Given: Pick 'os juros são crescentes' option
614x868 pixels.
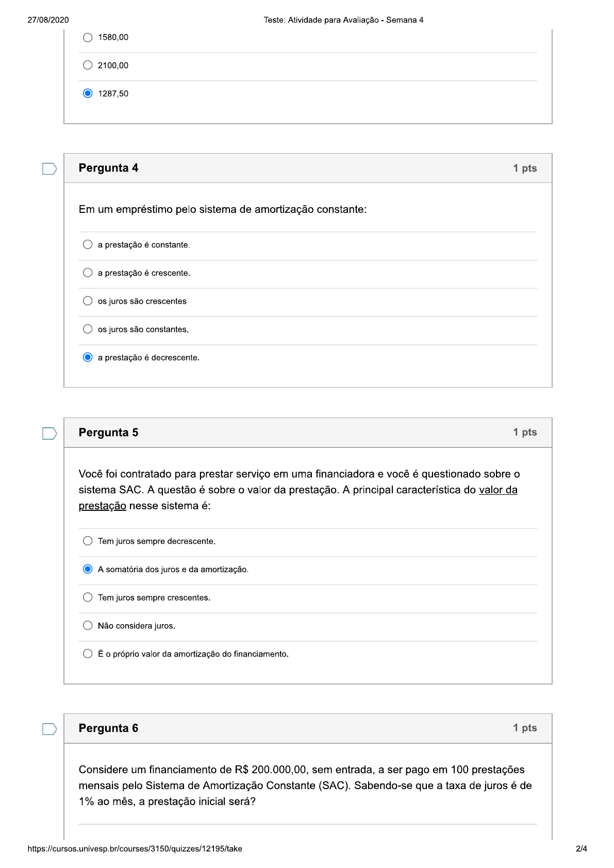Looking at the screenshot, I should [x=88, y=301].
